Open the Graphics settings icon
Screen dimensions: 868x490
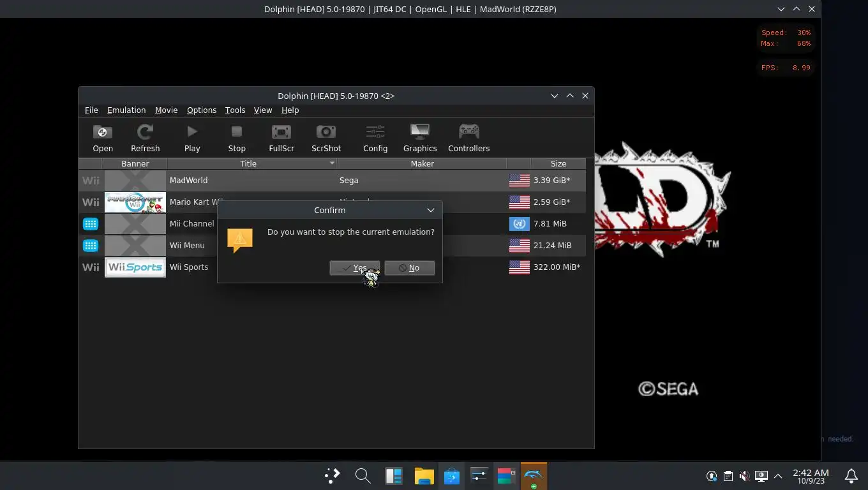click(x=420, y=132)
